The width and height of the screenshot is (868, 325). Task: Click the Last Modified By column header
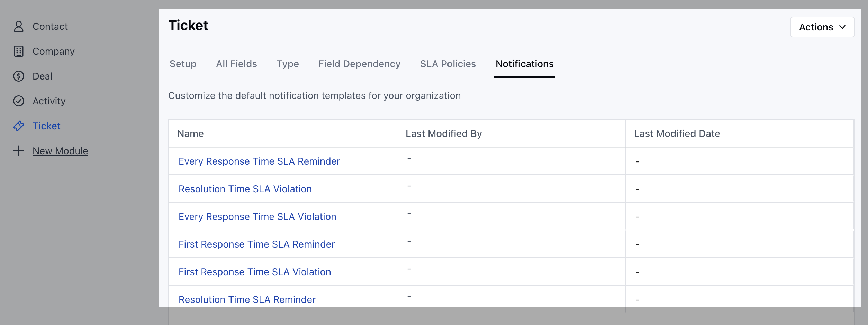click(443, 133)
